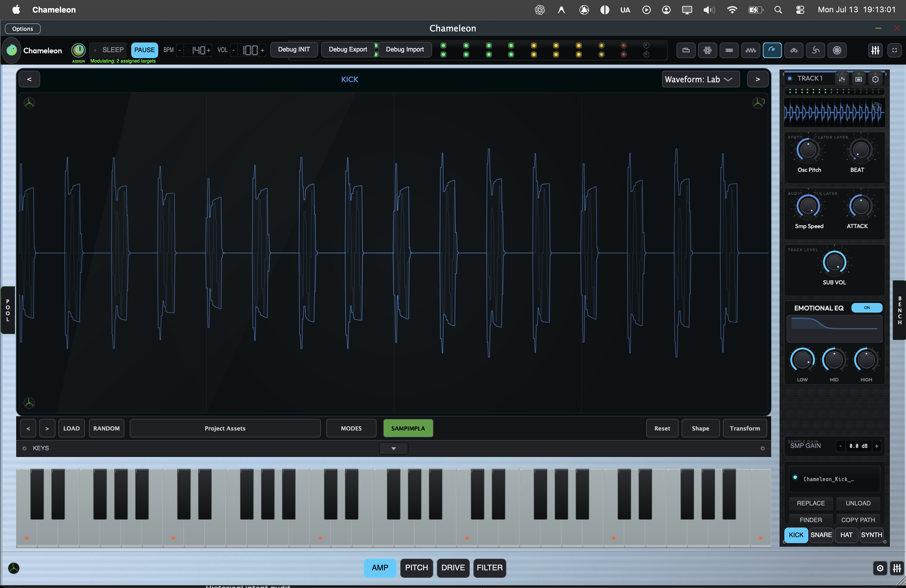Click the Debug Import button
Viewport: 906px width, 588px height.
point(405,49)
